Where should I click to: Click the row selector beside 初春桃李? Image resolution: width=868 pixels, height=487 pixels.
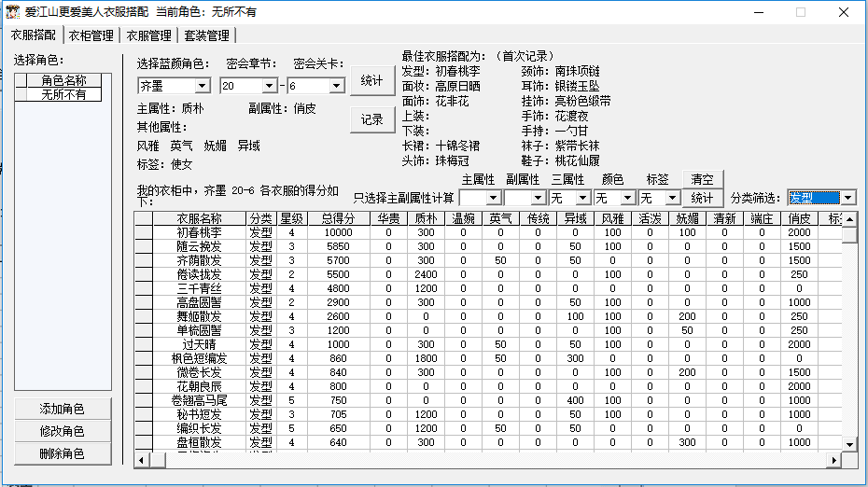[144, 232]
